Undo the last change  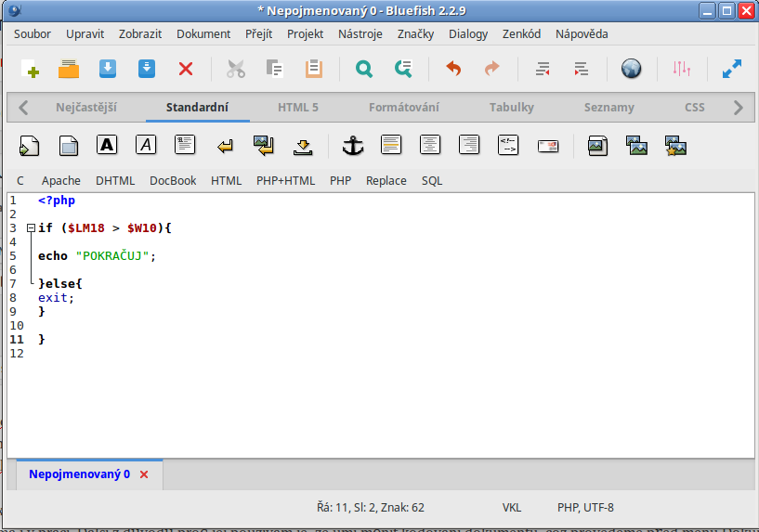(x=453, y=69)
